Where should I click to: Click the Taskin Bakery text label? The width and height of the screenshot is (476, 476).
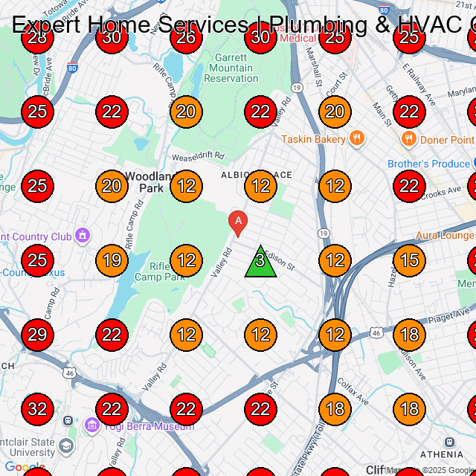[x=313, y=139]
